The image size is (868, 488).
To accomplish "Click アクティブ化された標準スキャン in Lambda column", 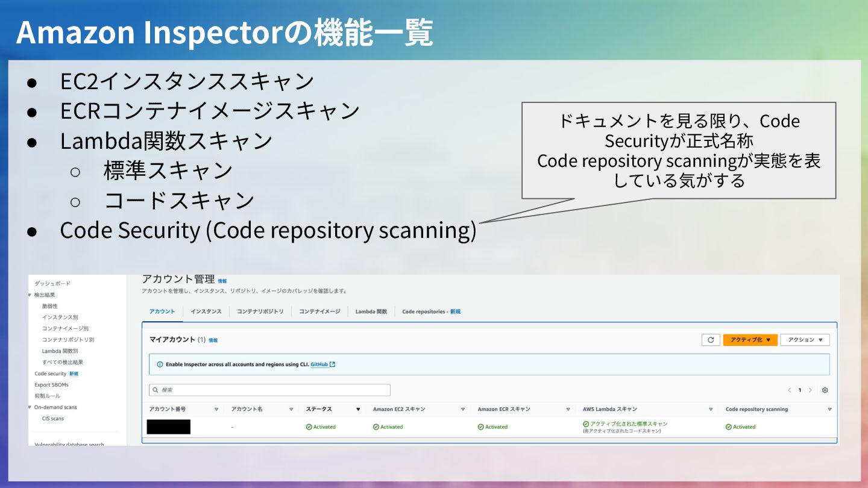I will pos(625,424).
